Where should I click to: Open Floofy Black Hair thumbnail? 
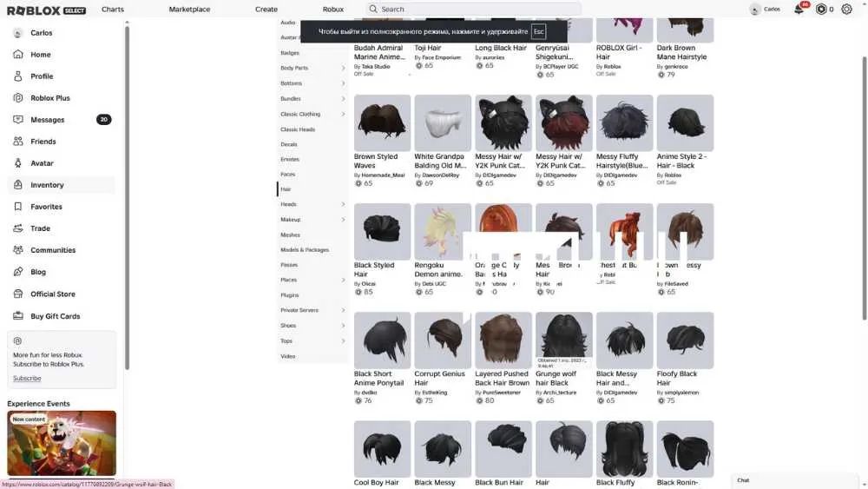pyautogui.click(x=685, y=340)
